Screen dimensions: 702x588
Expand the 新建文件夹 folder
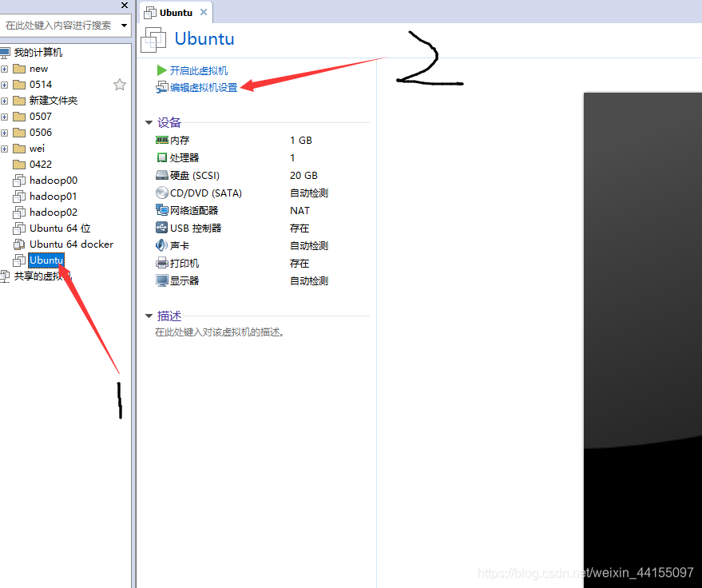coord(5,101)
